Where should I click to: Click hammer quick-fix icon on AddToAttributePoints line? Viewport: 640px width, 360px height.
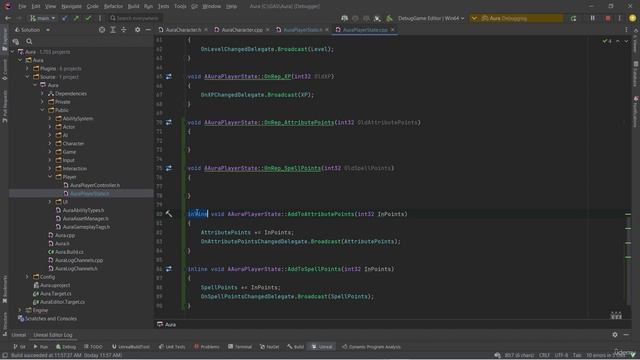[x=169, y=214]
